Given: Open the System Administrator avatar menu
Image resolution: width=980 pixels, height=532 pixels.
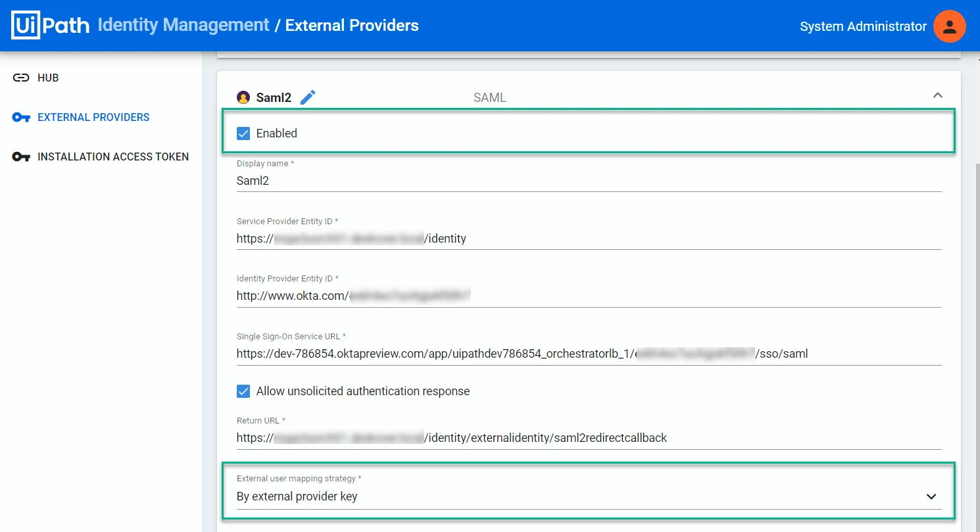Looking at the screenshot, I should coord(949,26).
